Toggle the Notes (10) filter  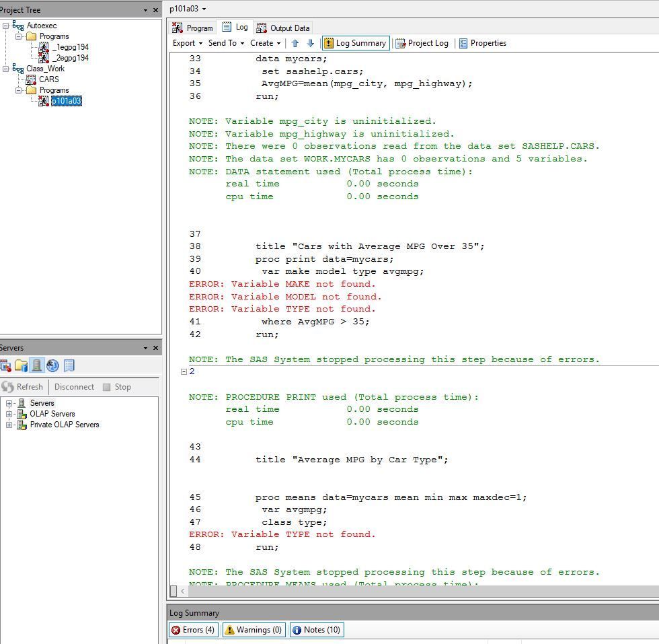(316, 630)
